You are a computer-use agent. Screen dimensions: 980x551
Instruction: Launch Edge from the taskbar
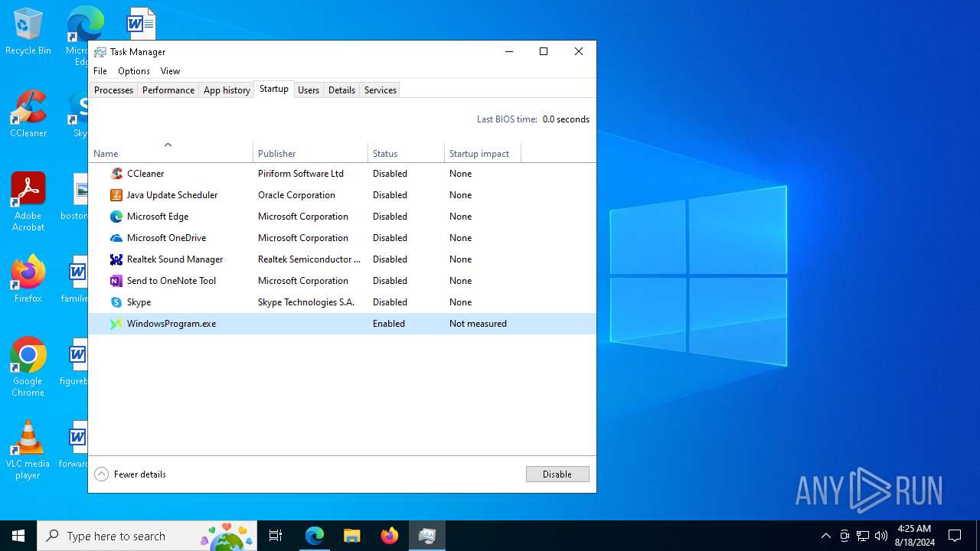315,536
